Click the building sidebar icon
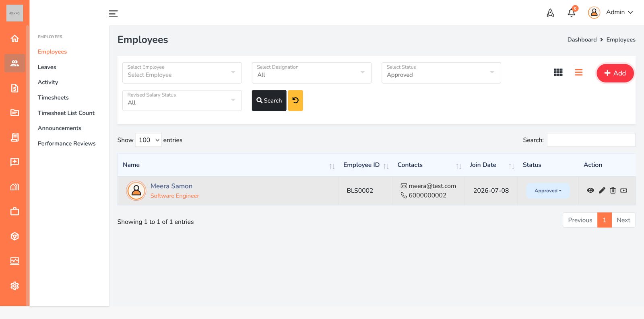This screenshot has height=319, width=644. [x=14, y=187]
